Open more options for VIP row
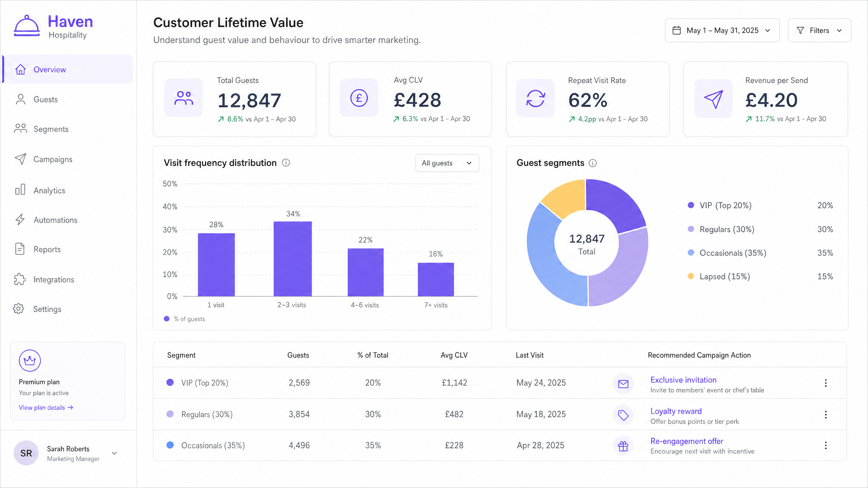 pyautogui.click(x=826, y=383)
